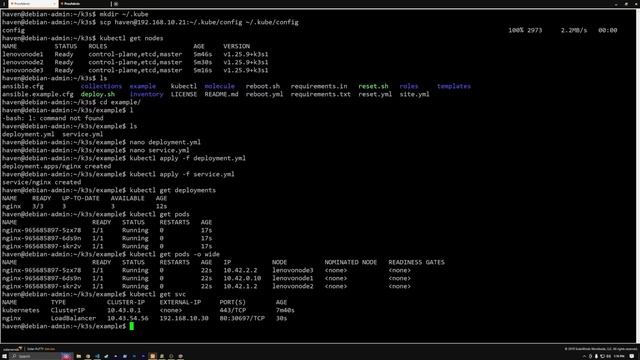Click the 'EXTERNAL-IP' column header
The image size is (640, 360).
pyautogui.click(x=180, y=302)
